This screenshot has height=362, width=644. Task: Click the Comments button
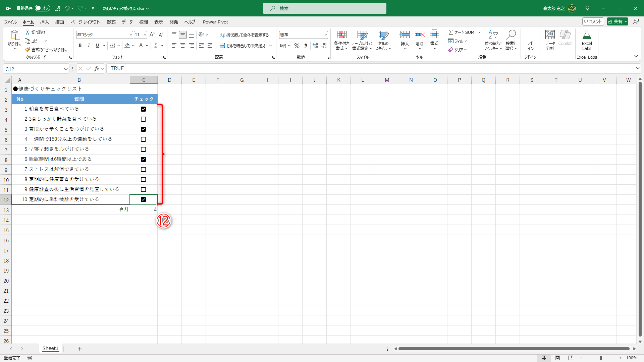(x=593, y=21)
